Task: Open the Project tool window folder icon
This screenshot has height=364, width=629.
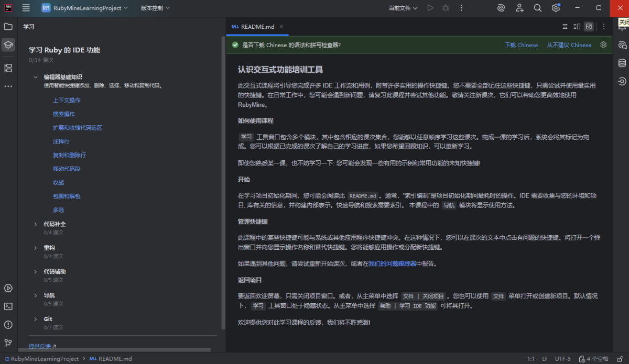Action: 8,26
